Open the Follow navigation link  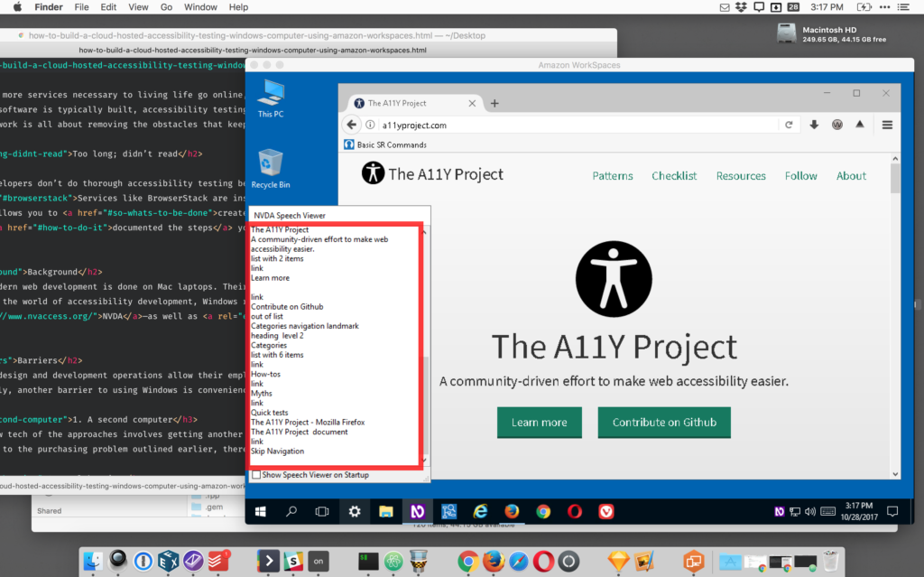click(x=801, y=176)
